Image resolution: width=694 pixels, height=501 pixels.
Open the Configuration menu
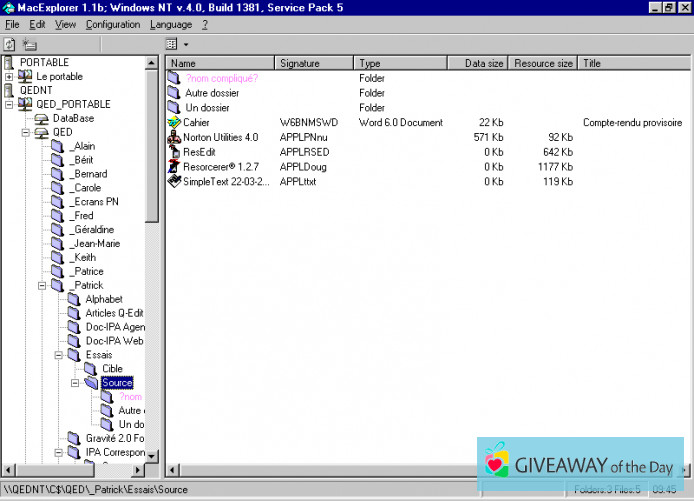click(x=112, y=24)
